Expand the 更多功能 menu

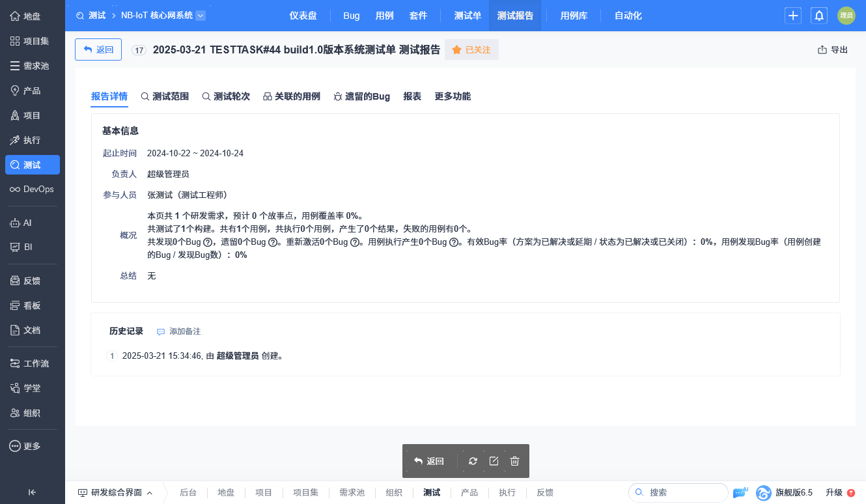tap(453, 96)
